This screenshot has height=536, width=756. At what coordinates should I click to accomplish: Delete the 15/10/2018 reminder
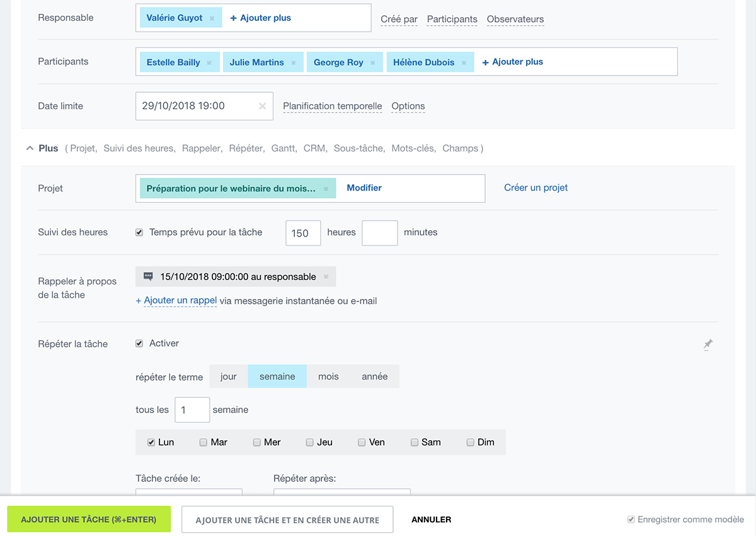(326, 277)
